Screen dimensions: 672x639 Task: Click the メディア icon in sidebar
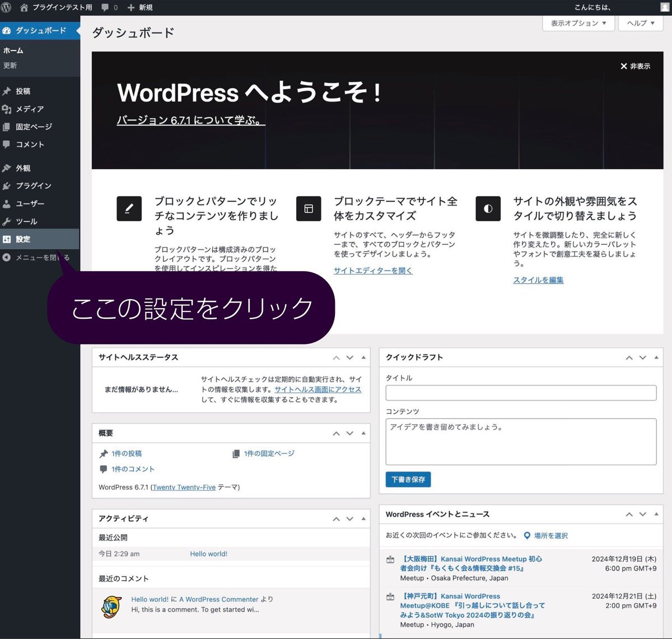coord(7,109)
